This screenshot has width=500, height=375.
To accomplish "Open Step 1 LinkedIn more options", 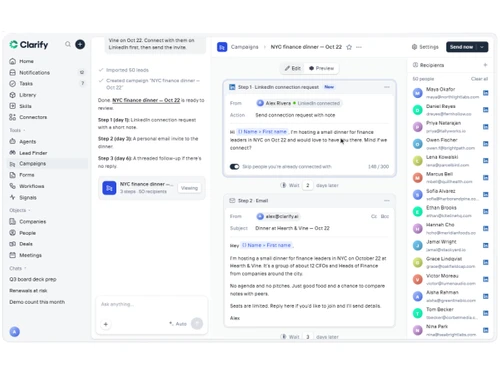I will tap(387, 87).
